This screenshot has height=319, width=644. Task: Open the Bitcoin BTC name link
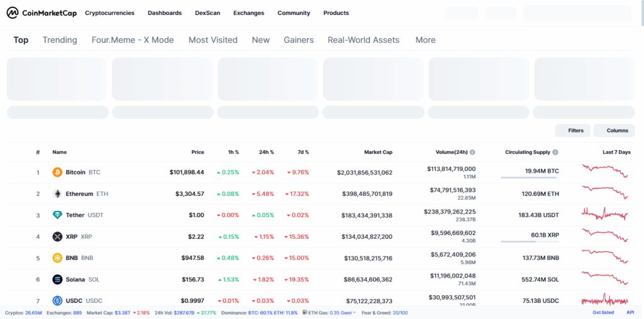[x=83, y=172]
